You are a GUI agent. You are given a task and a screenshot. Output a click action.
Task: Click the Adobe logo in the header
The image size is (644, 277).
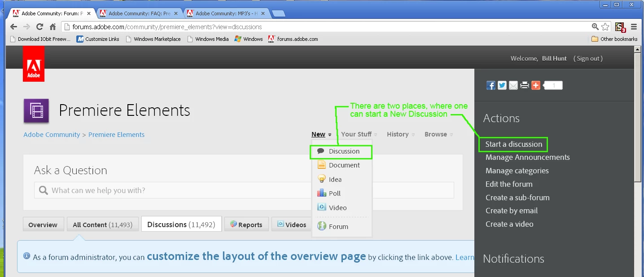(x=34, y=64)
